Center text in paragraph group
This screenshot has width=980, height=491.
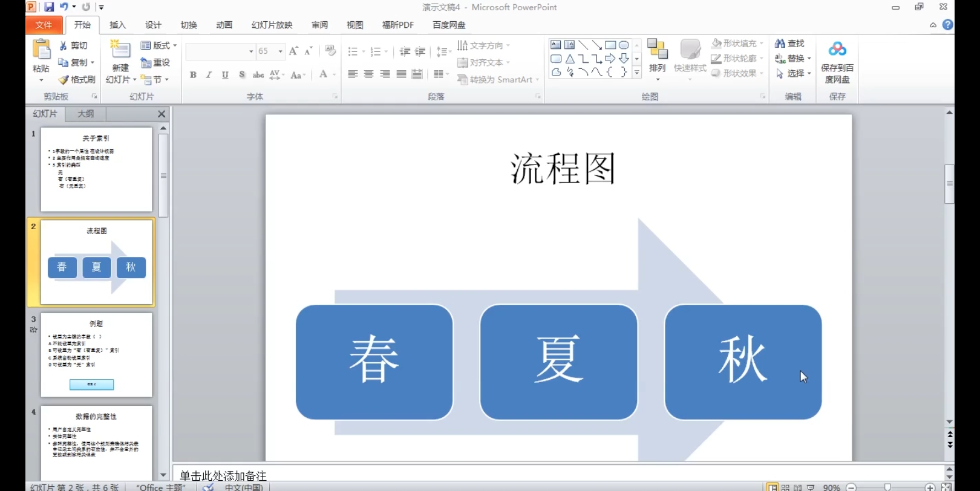[368, 74]
